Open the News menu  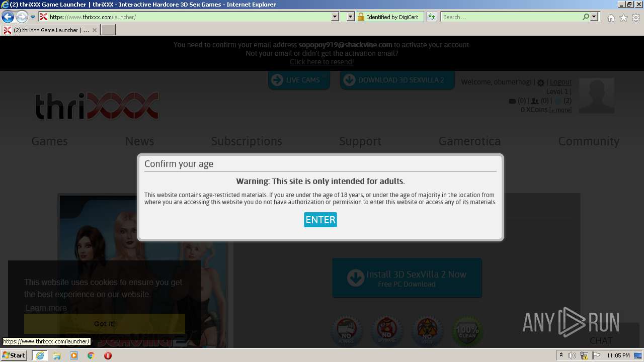[x=139, y=141]
